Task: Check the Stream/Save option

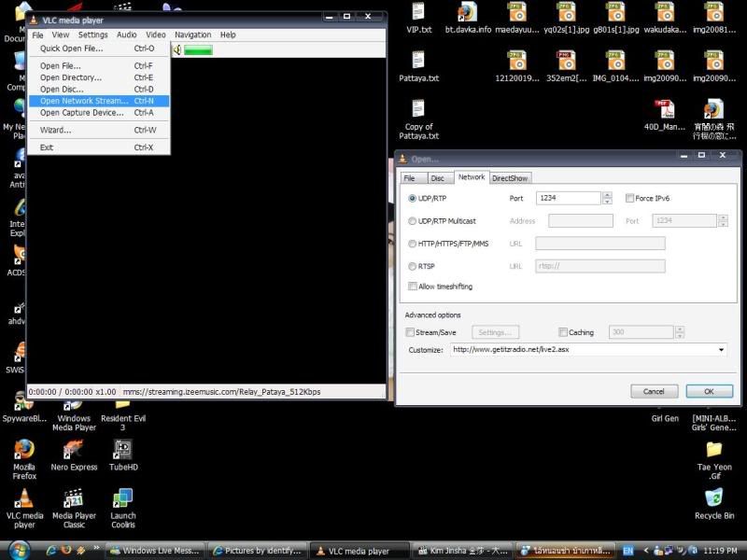Action: click(x=410, y=332)
